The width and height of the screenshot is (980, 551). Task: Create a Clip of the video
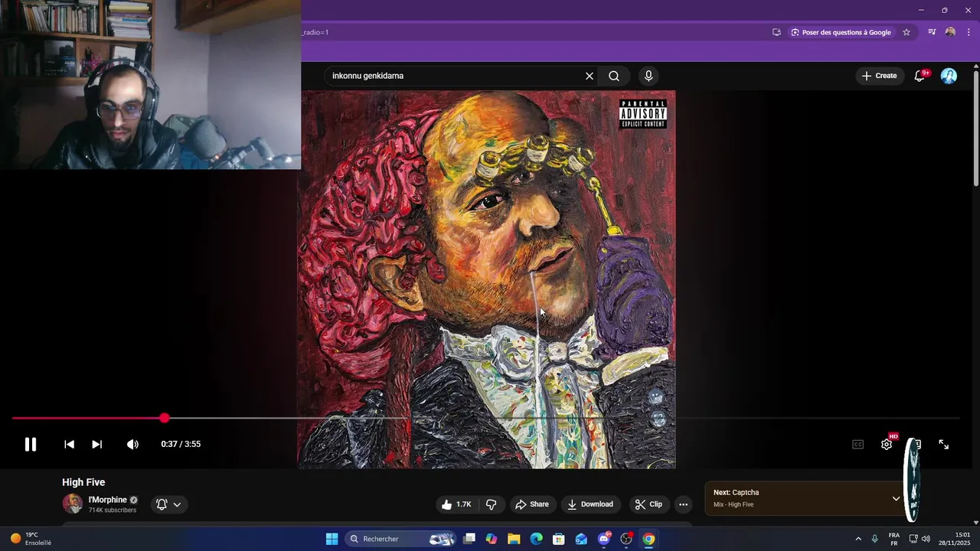click(648, 504)
